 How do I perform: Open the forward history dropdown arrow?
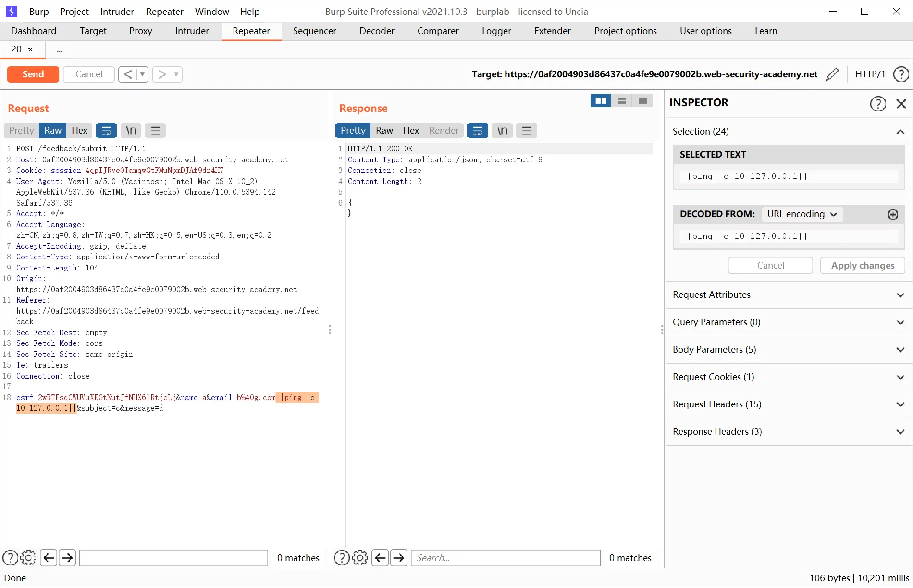(x=176, y=74)
